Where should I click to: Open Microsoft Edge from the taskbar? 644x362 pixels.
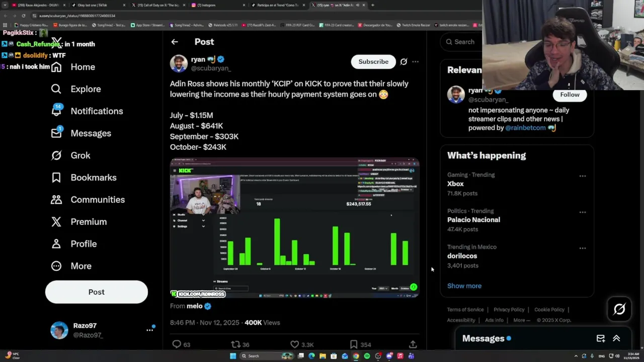click(311, 356)
